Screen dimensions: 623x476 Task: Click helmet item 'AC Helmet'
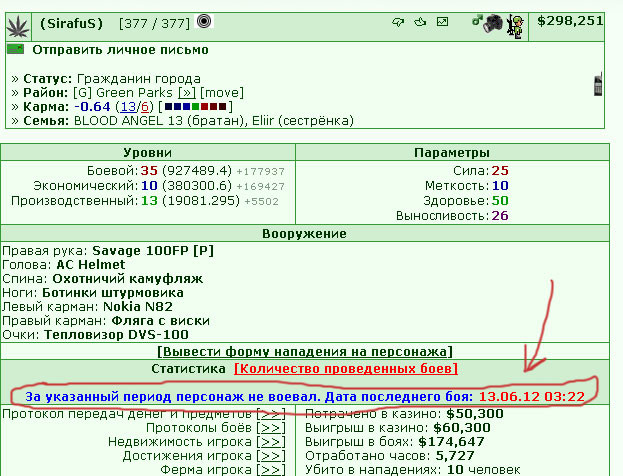pos(91,265)
